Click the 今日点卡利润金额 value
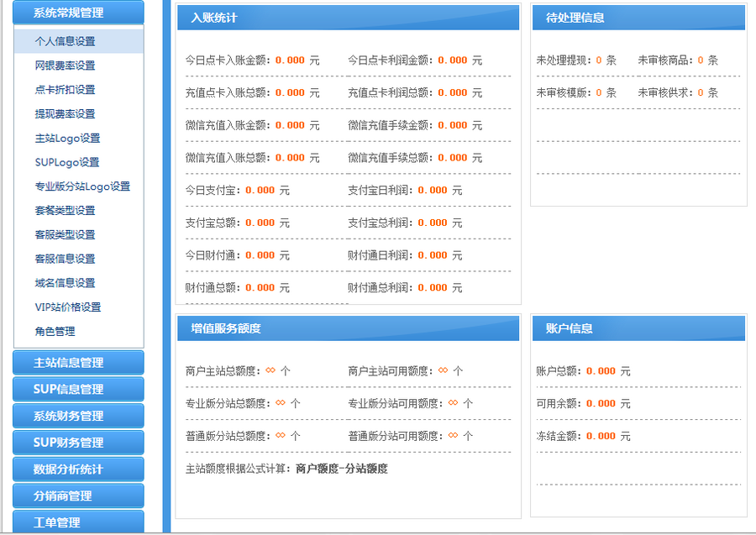Image resolution: width=756 pixels, height=535 pixels. 452,60
